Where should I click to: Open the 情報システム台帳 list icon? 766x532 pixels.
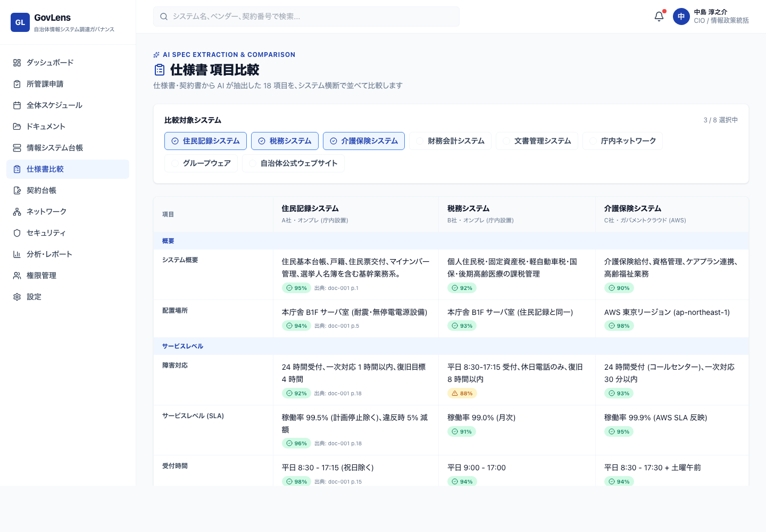click(17, 148)
